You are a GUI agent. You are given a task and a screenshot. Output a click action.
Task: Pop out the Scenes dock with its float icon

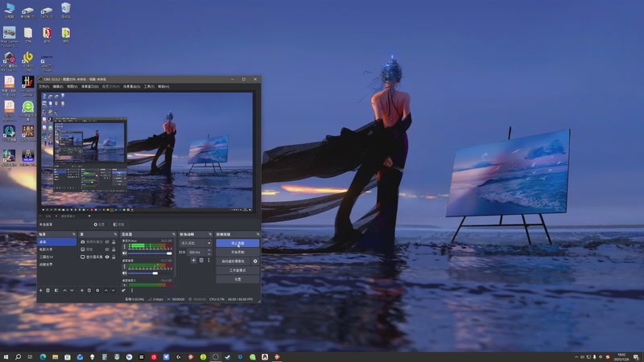pyautogui.click(x=74, y=234)
